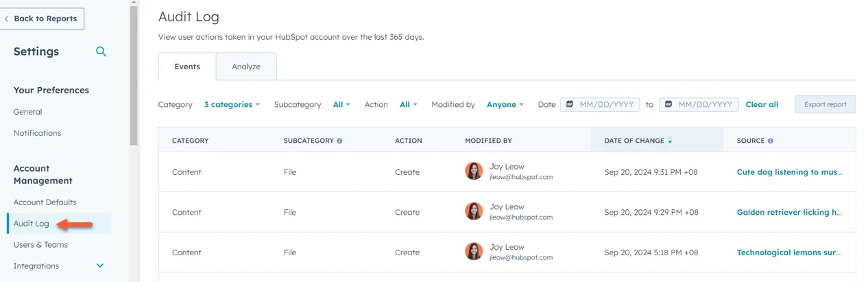Viewport: 868px width, 282px height.
Task: Click Sep 20, 2024 9:29 PM date cell
Action: point(651,212)
